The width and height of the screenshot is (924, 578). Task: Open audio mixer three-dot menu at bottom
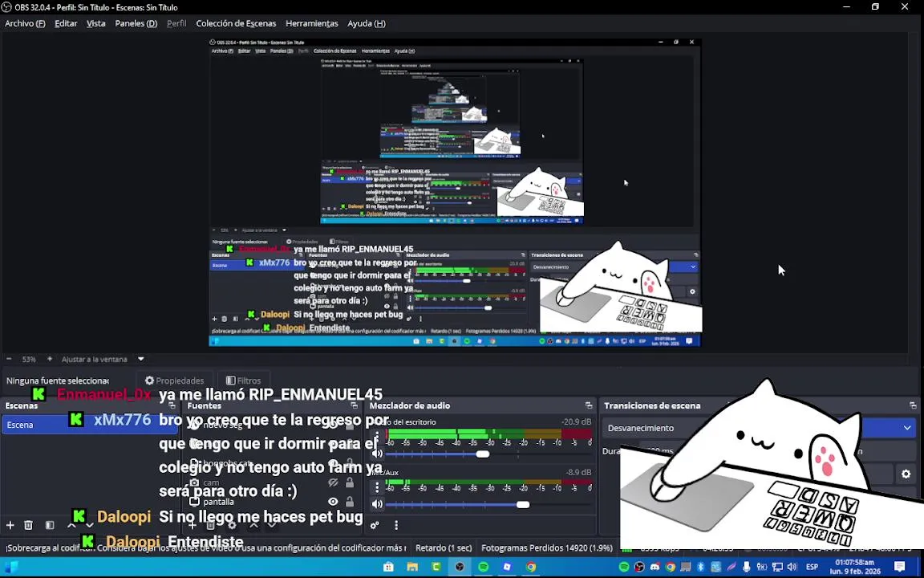tap(396, 525)
